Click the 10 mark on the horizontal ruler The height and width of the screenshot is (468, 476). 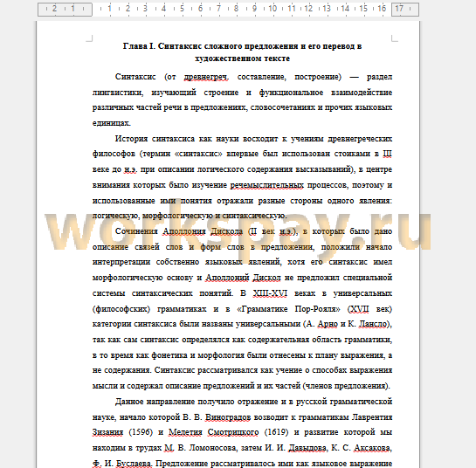272,9
